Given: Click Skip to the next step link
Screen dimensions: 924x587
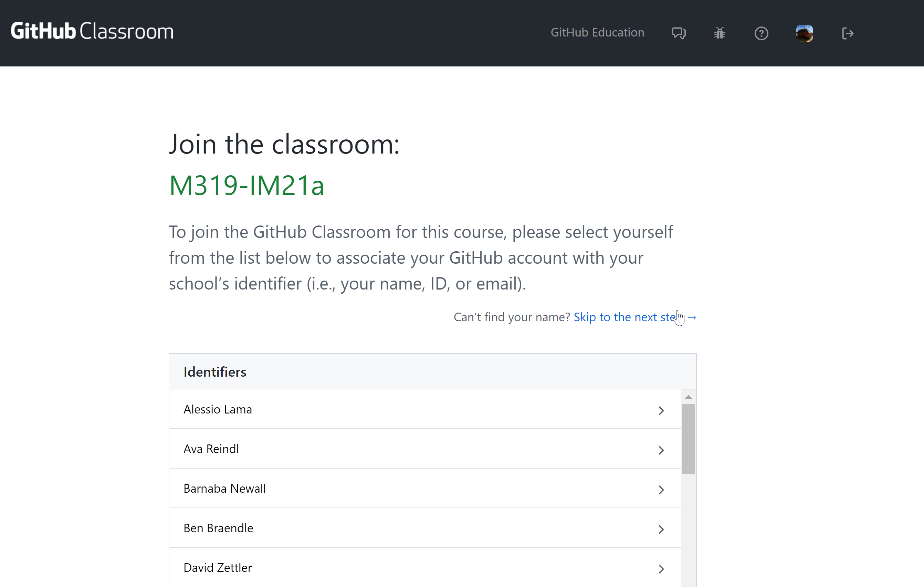Looking at the screenshot, I should point(635,317).
